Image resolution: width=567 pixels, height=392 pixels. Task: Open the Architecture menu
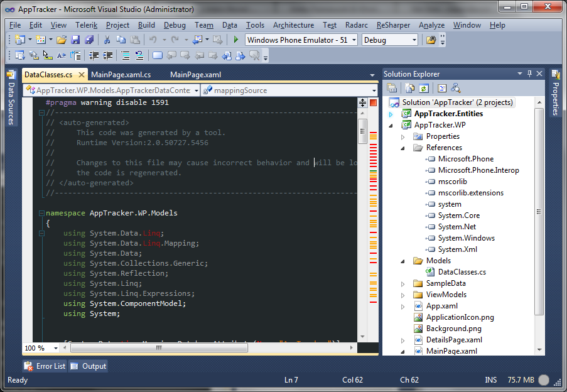294,25
